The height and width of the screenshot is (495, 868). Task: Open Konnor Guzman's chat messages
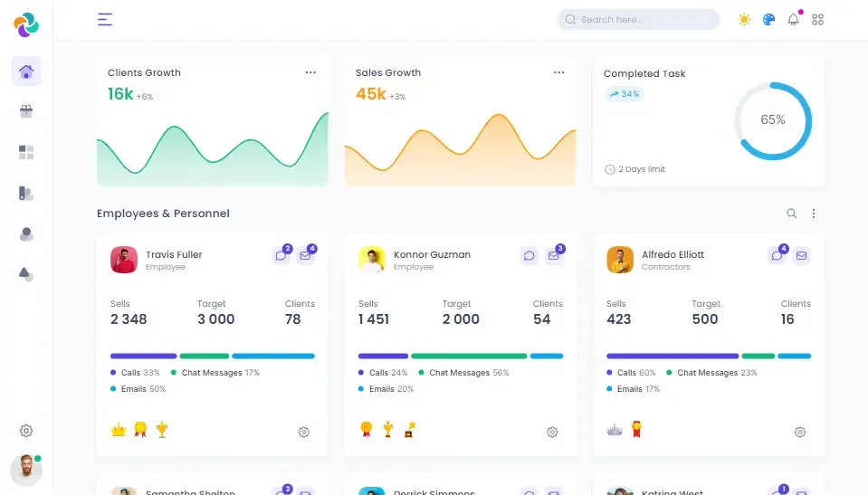pos(529,255)
